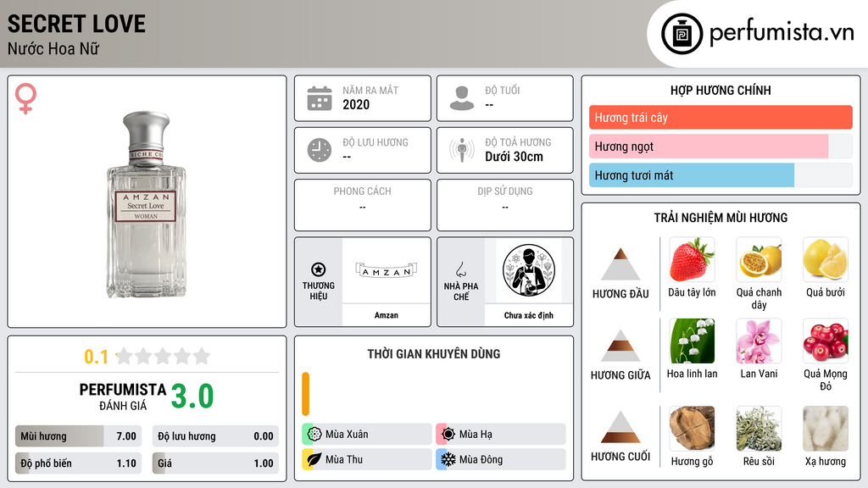Click the perfumer illustration above Chưa xác định
The height and width of the screenshot is (488, 868).
529,270
